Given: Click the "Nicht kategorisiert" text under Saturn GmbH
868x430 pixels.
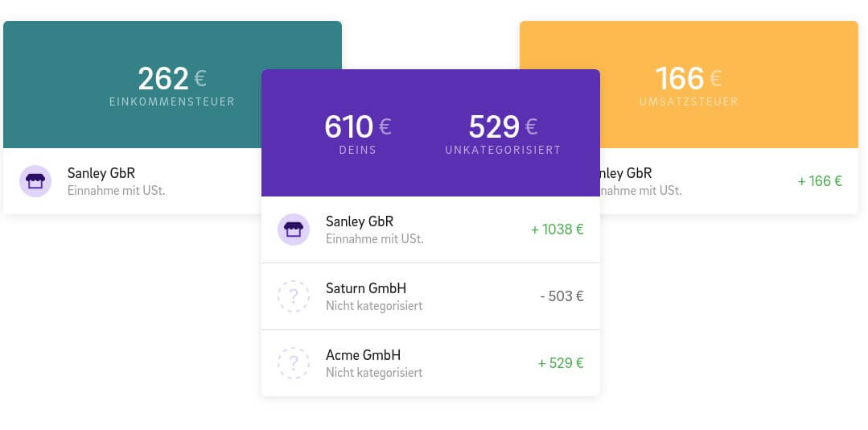Looking at the screenshot, I should [374, 306].
